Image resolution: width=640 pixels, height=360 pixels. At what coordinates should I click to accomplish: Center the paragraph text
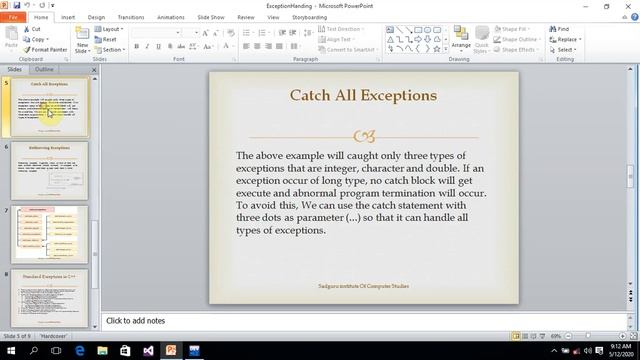257,46
